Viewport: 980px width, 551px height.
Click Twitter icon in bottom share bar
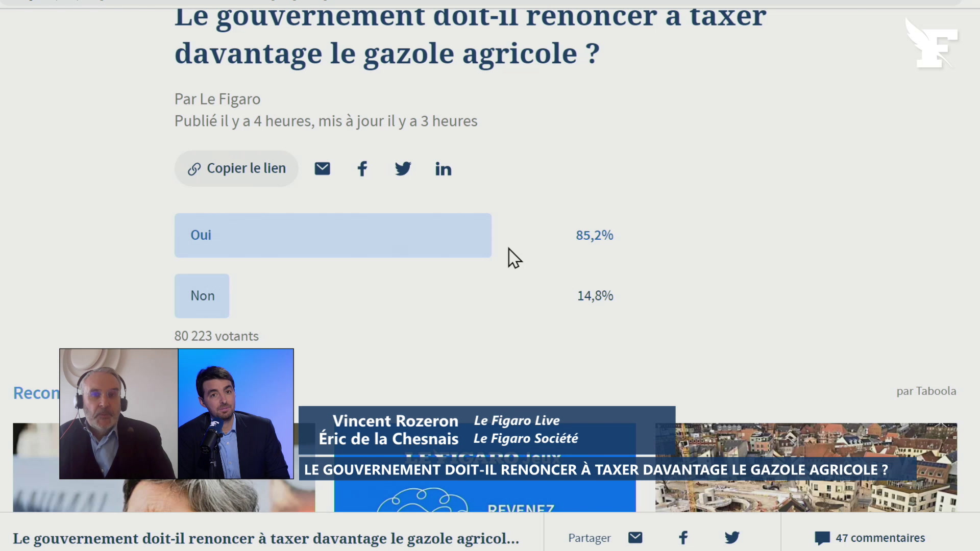731,538
